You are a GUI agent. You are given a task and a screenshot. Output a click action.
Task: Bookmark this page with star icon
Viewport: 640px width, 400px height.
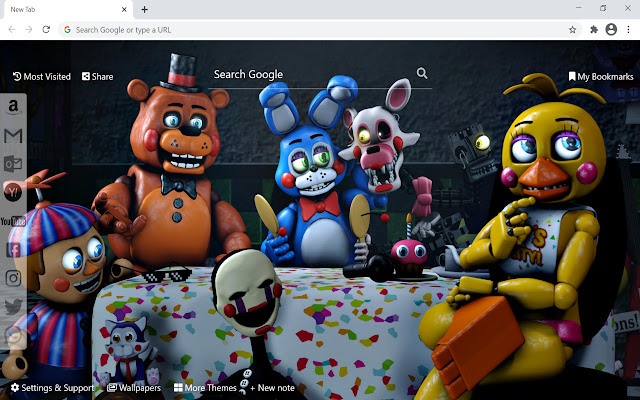point(573,29)
